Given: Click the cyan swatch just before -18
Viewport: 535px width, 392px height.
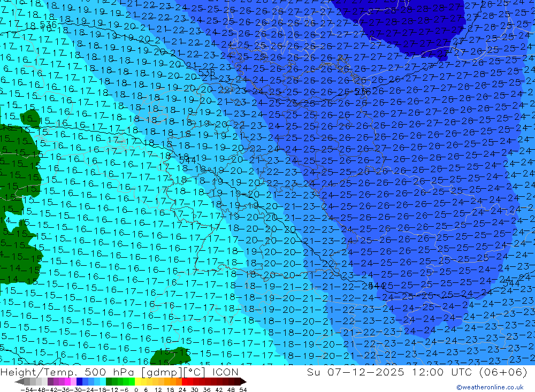Looking at the screenshot, I should tap(103, 381).
